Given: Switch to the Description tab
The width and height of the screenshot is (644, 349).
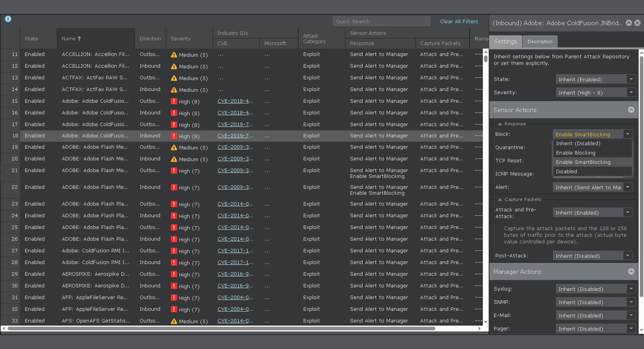Looking at the screenshot, I should 540,42.
